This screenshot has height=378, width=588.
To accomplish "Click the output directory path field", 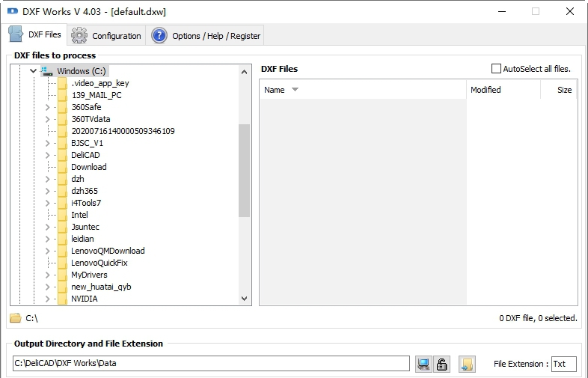I will (x=211, y=363).
